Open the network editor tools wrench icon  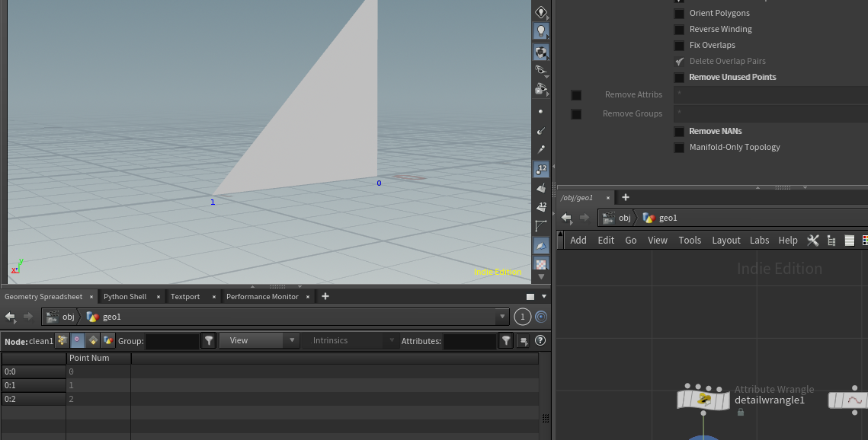[813, 240]
